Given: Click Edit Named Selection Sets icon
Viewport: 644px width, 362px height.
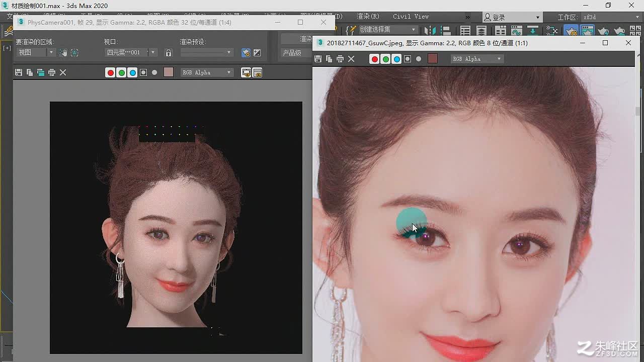Looking at the screenshot, I should pos(351,30).
